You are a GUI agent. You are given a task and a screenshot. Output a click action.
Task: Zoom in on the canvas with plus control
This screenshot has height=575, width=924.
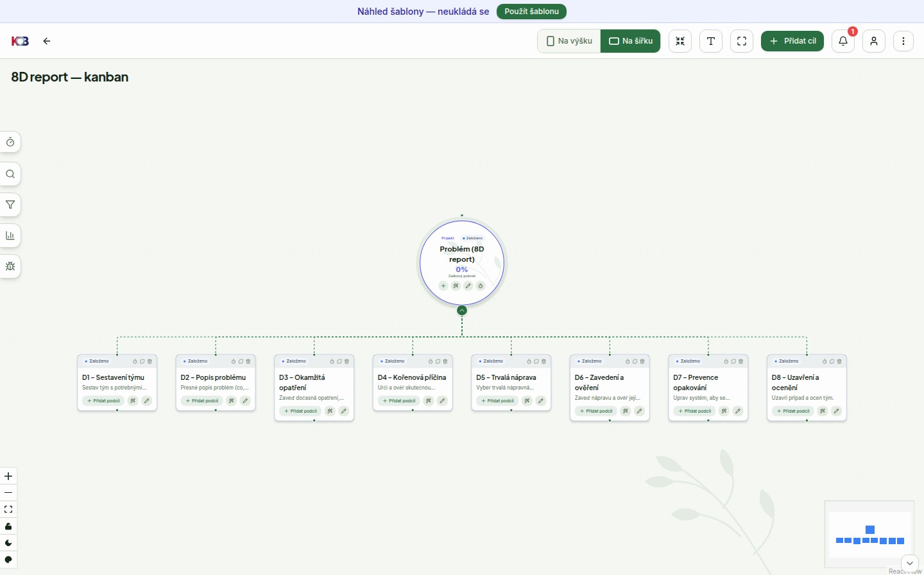pyautogui.click(x=8, y=476)
